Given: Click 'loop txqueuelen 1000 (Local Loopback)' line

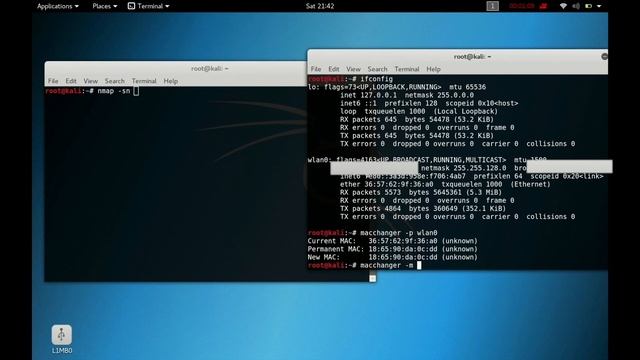Looking at the screenshot, I should [419, 111].
